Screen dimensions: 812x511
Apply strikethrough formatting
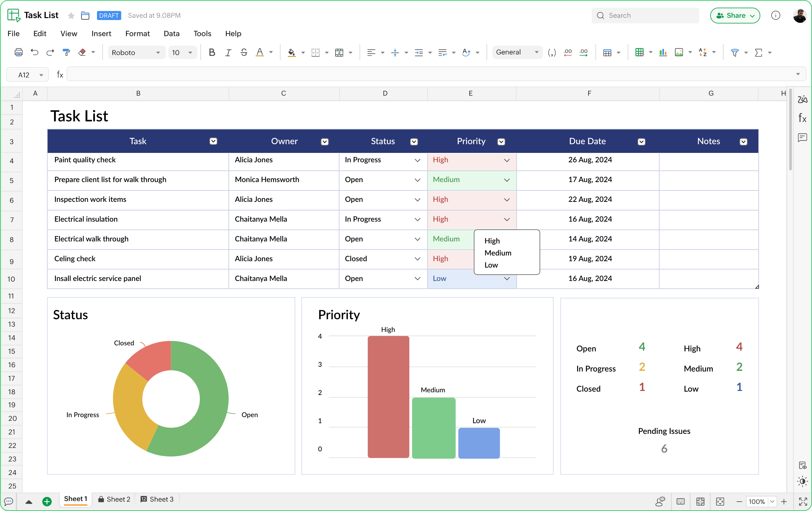click(244, 52)
